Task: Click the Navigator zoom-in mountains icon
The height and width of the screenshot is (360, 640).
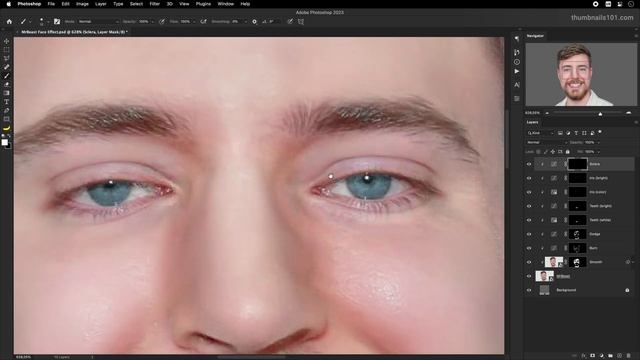Action: coord(629,113)
